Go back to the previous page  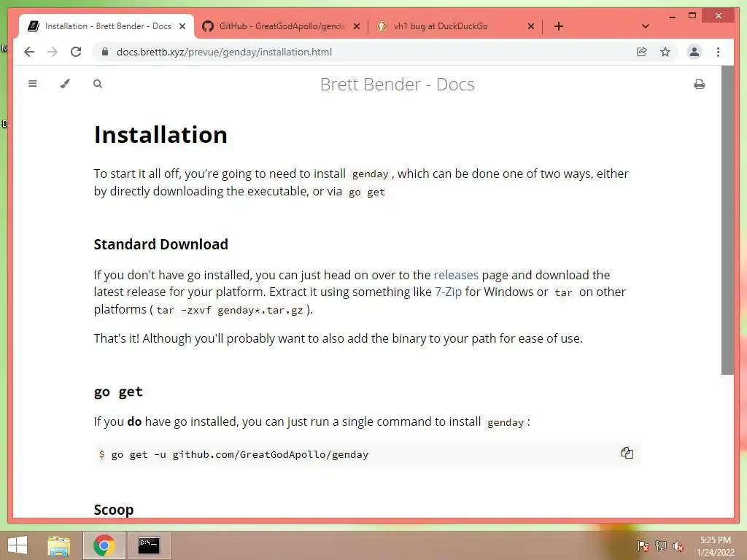[x=29, y=52]
